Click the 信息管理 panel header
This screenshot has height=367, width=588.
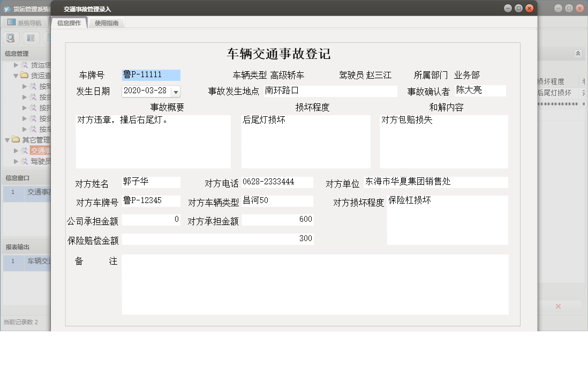[x=17, y=54]
